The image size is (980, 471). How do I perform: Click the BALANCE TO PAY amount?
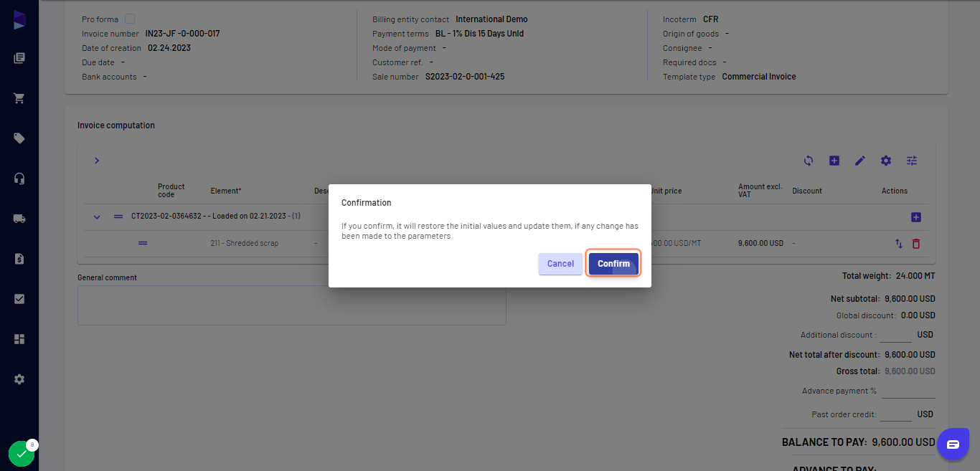pyautogui.click(x=904, y=442)
